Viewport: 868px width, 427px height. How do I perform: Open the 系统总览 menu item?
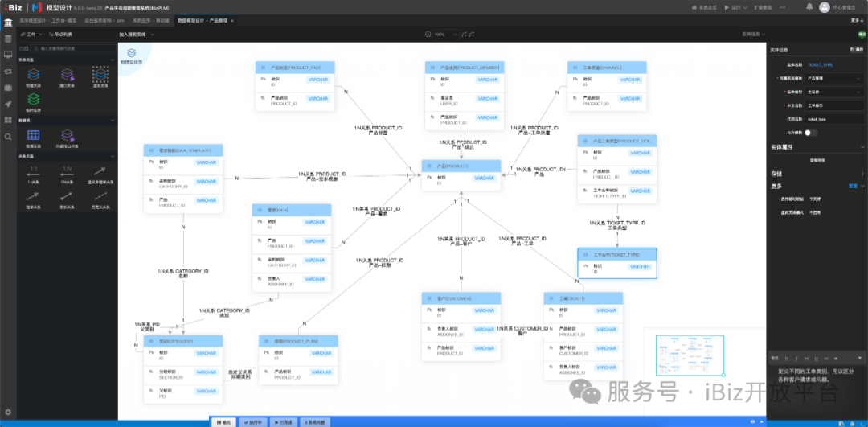(704, 8)
